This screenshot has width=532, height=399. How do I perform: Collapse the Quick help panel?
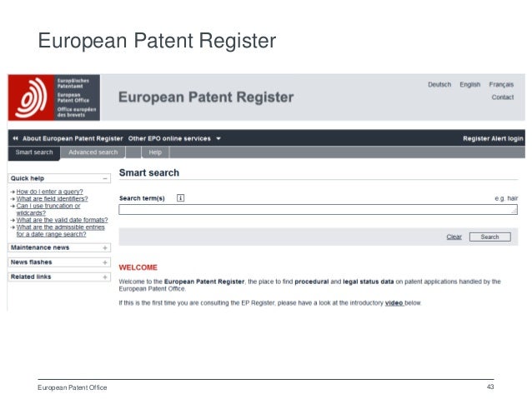105,178
